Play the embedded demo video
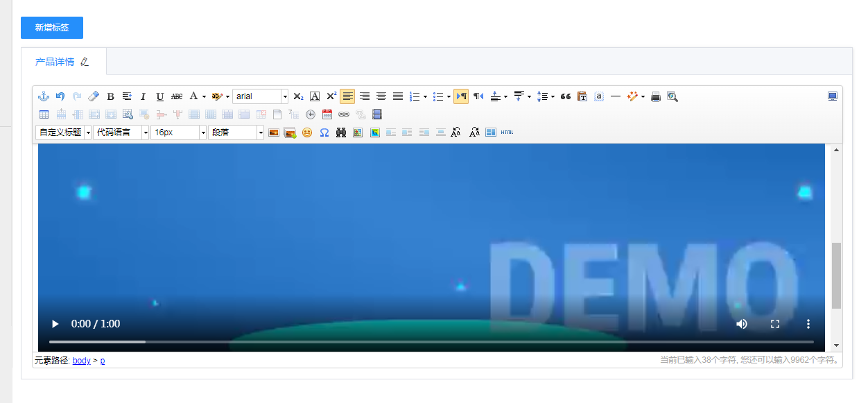The height and width of the screenshot is (403, 868). [x=55, y=324]
